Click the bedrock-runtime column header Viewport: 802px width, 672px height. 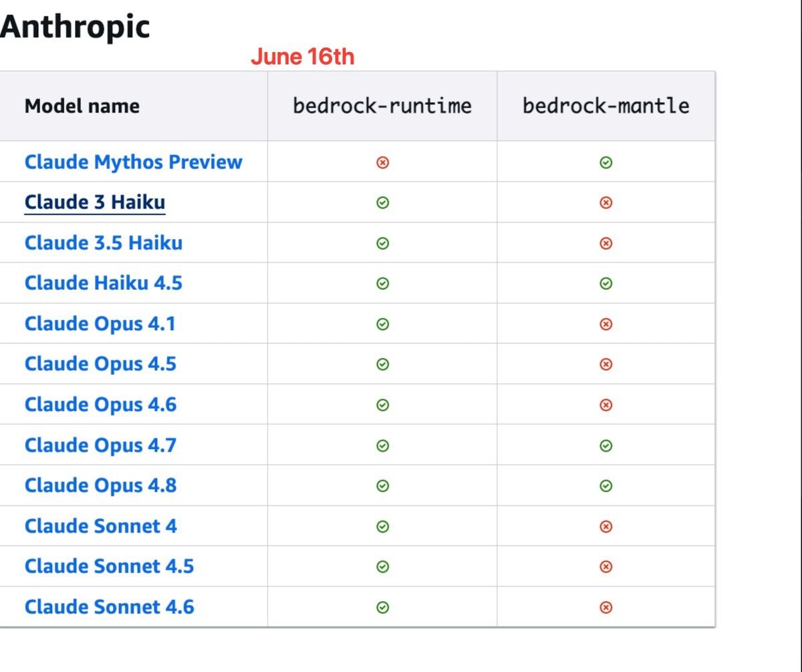click(x=382, y=106)
